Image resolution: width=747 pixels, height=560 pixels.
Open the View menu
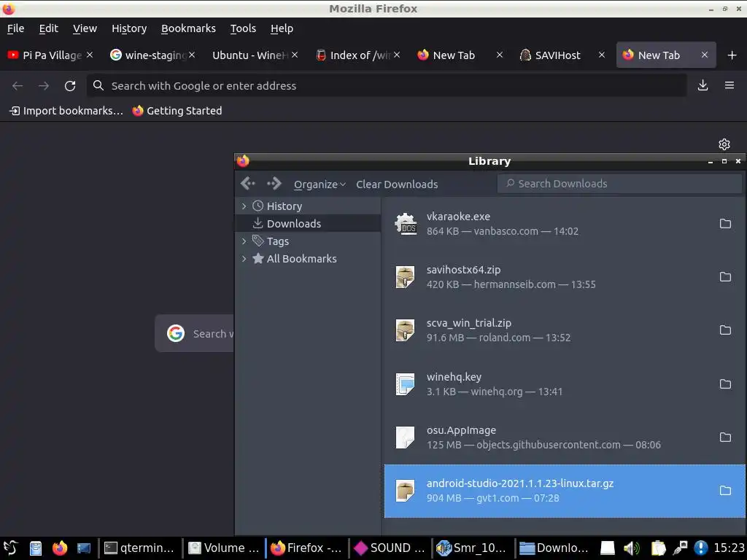pos(85,28)
